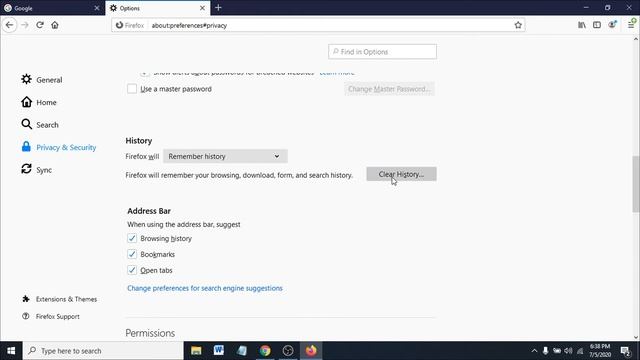Show sidebars icon in toolbar
The height and width of the screenshot is (360, 640).
coord(597,25)
